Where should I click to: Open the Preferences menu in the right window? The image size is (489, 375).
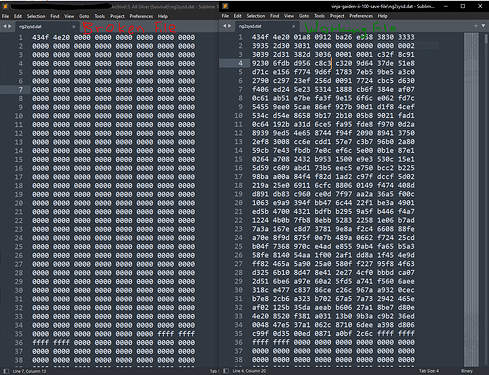pos(361,16)
